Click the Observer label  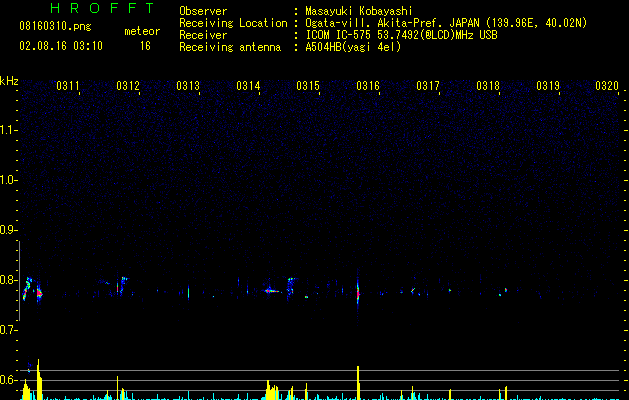203,11
